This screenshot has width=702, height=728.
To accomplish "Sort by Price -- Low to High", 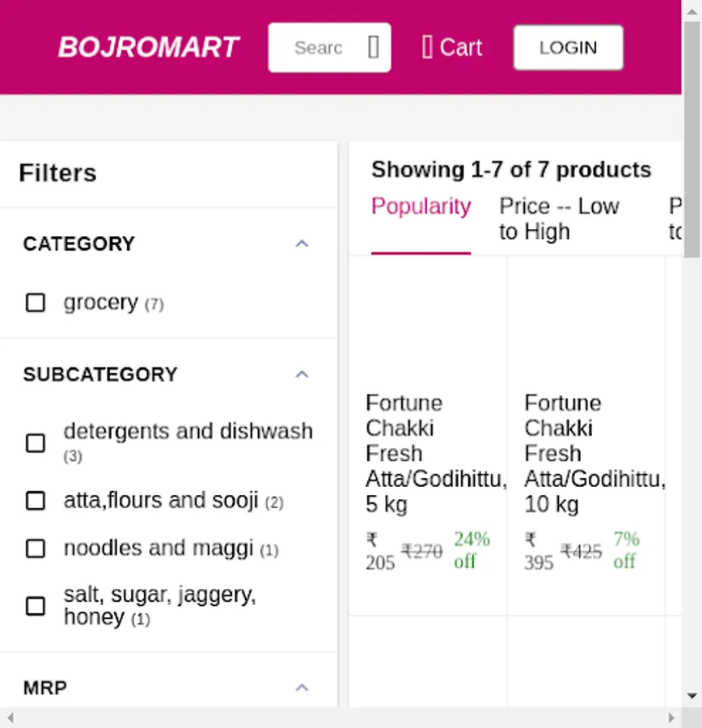I will [x=559, y=218].
